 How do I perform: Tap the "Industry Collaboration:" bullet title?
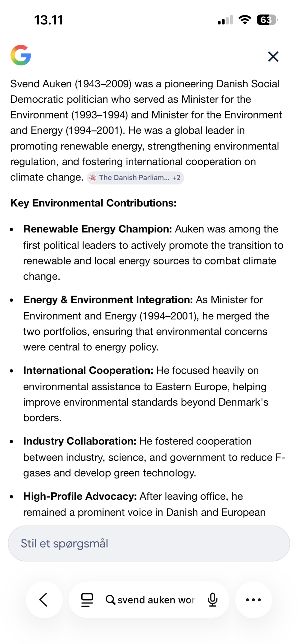click(x=80, y=441)
